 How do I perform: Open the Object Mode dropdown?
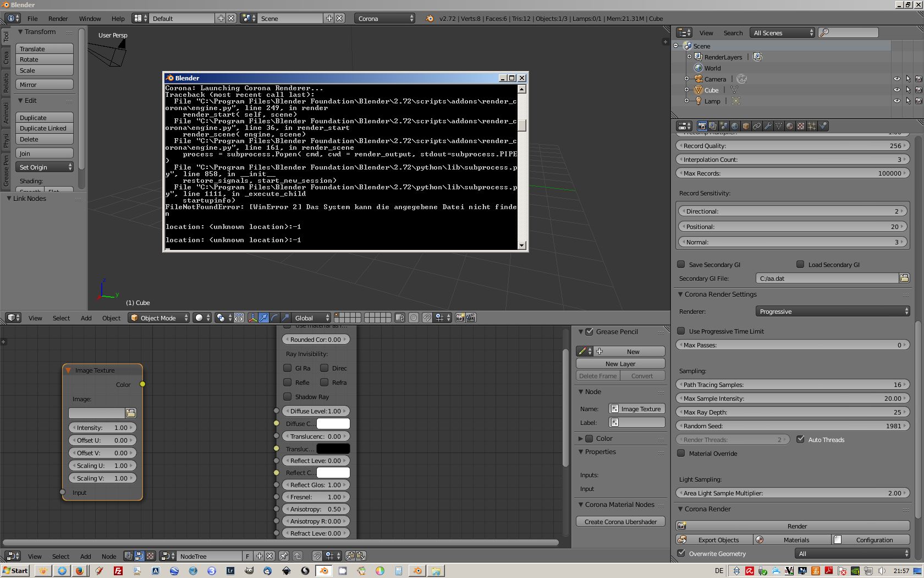[x=158, y=318]
